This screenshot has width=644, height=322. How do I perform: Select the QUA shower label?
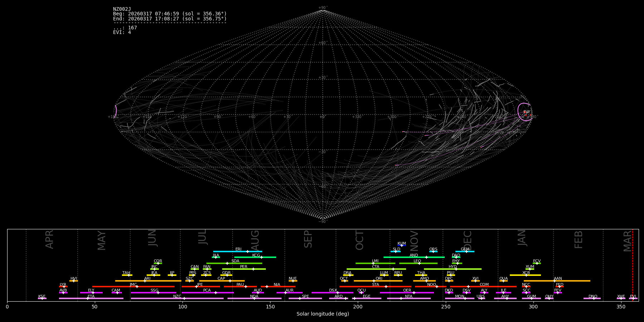point(503,279)
